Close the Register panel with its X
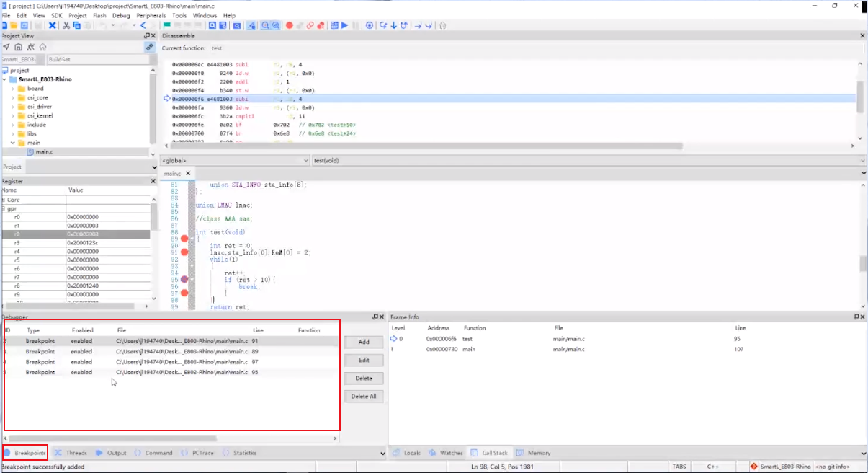Image resolution: width=868 pixels, height=473 pixels. (153, 181)
